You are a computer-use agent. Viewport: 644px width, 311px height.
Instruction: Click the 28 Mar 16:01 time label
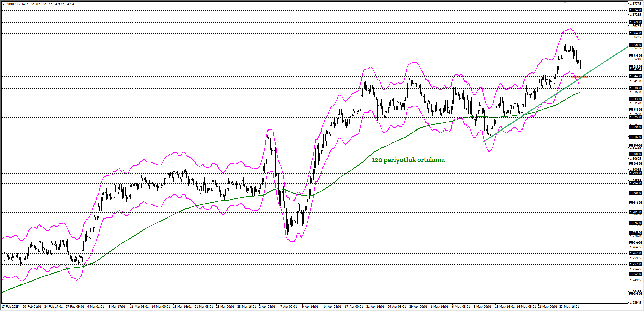(x=247, y=307)
